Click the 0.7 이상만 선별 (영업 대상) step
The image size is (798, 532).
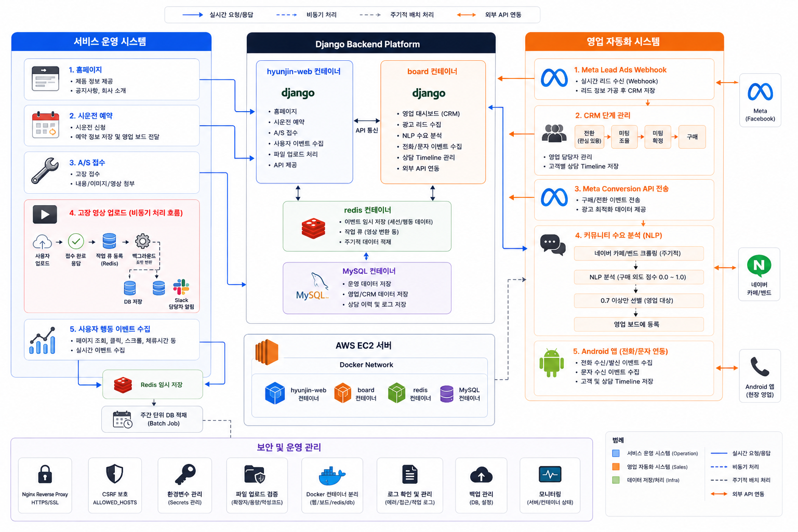pyautogui.click(x=639, y=300)
